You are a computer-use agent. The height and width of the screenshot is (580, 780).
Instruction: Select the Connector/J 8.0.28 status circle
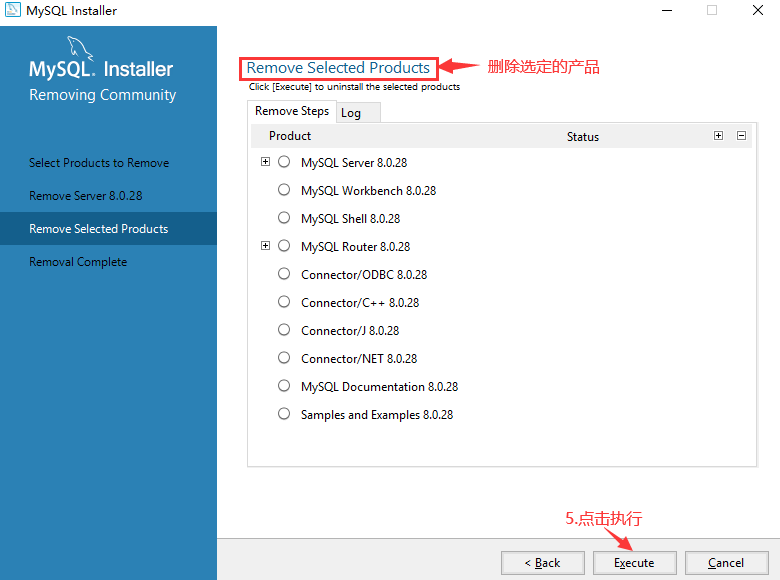pyautogui.click(x=284, y=329)
